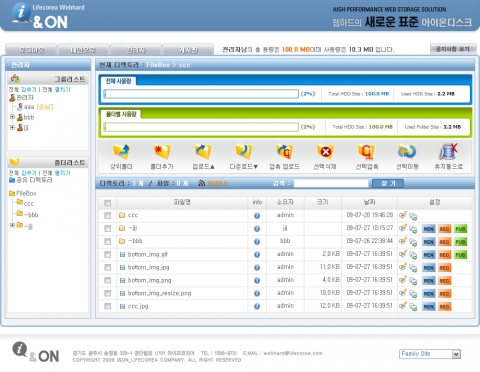Expand the ~jj folder in folder tree

12,225
